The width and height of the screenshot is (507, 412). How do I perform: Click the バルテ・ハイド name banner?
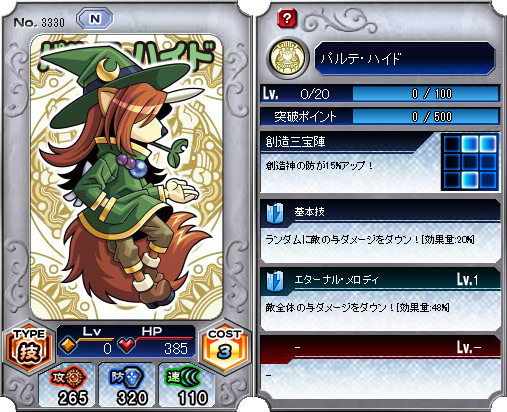(x=405, y=58)
